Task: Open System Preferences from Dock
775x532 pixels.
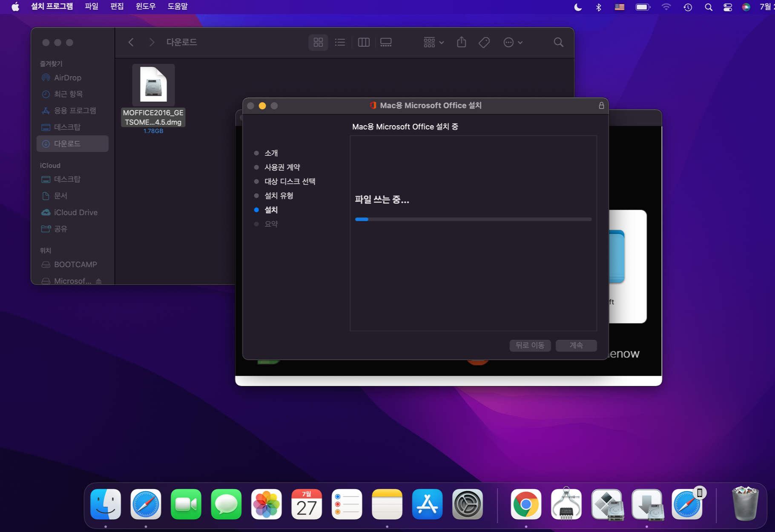Action: tap(468, 504)
